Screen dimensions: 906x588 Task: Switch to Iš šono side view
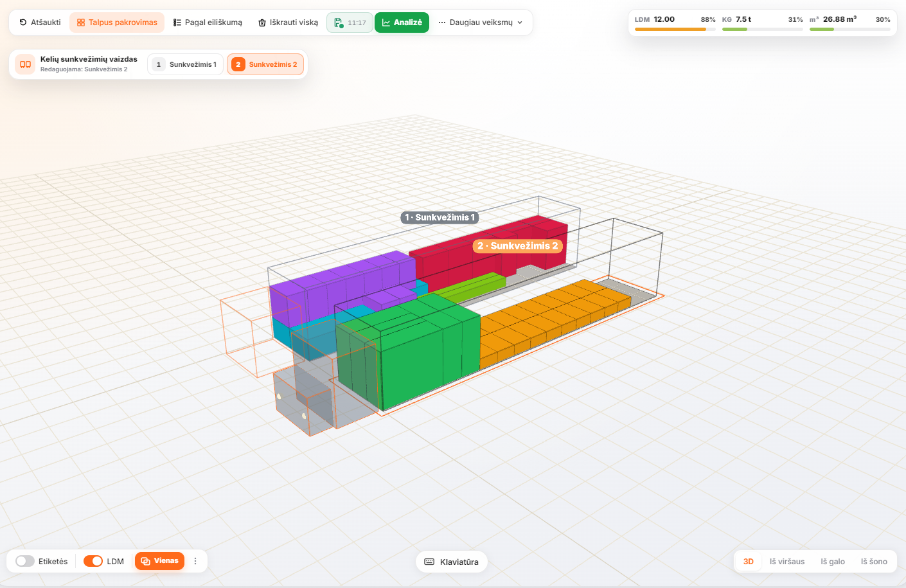pos(874,562)
